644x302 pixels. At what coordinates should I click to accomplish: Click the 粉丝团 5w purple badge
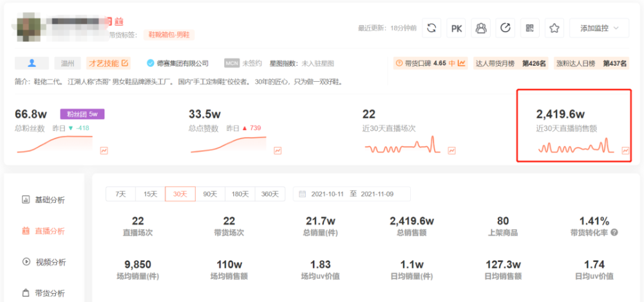click(x=82, y=114)
